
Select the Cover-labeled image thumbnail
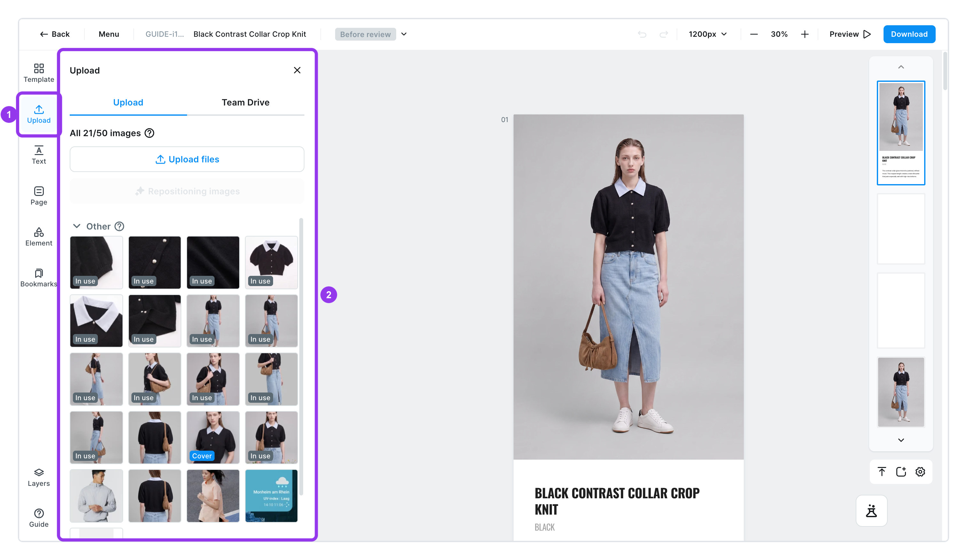[x=213, y=437]
